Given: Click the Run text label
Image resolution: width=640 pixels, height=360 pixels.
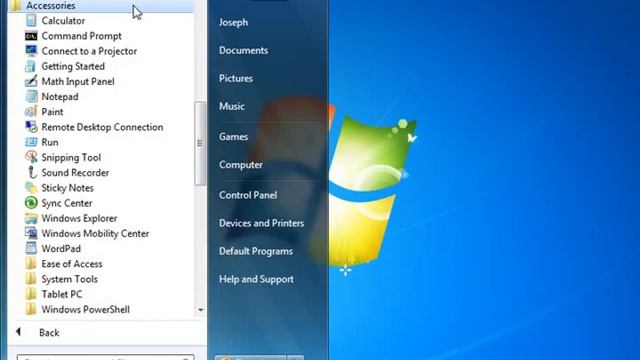Looking at the screenshot, I should [x=50, y=142].
